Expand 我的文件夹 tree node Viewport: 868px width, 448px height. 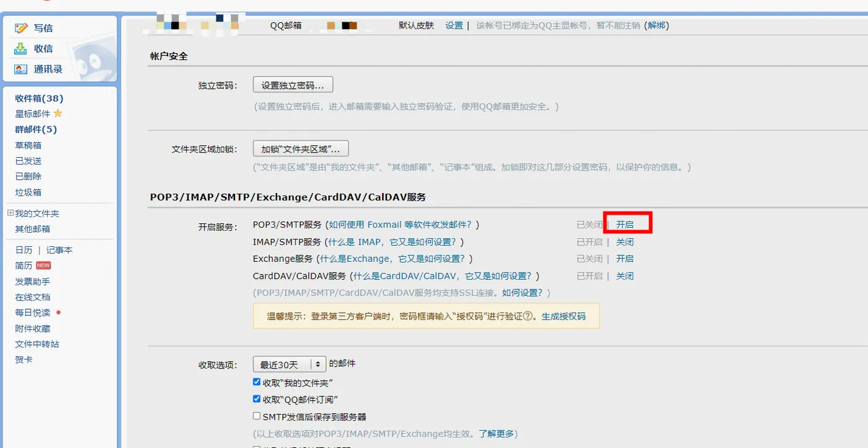(x=10, y=213)
